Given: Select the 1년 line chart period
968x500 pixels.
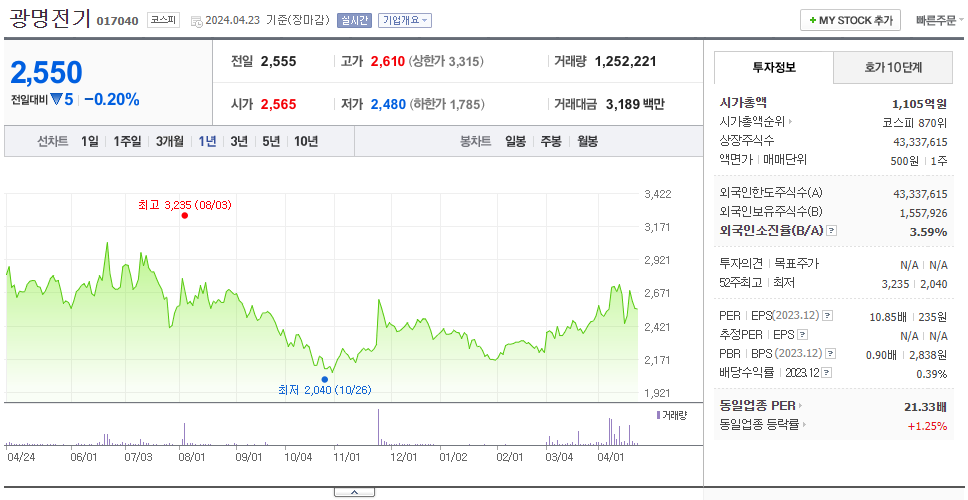Looking at the screenshot, I should tap(207, 141).
